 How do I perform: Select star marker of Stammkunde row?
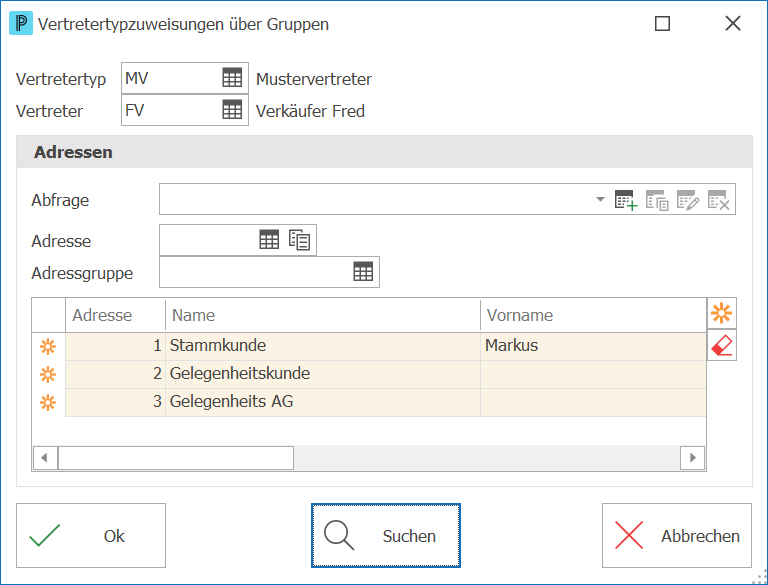pyautogui.click(x=48, y=346)
